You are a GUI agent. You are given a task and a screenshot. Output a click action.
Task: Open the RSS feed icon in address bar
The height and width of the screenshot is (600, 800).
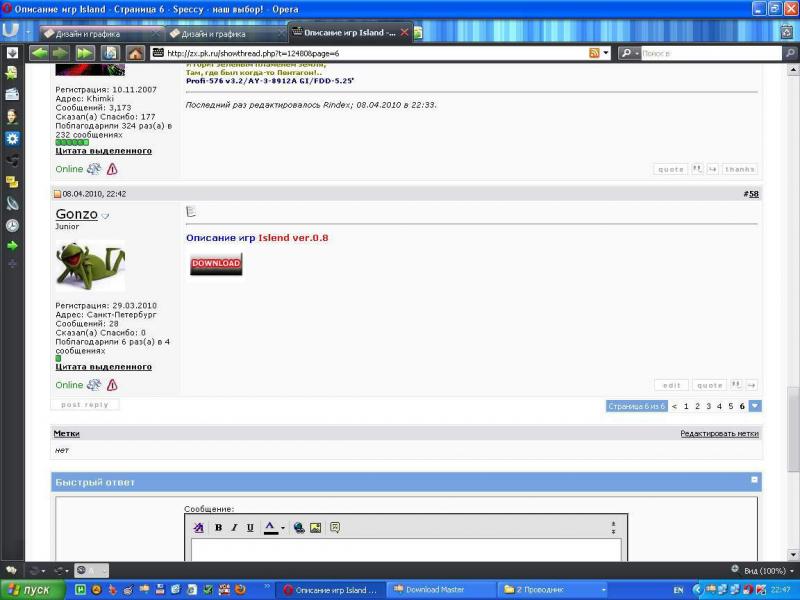tap(595, 53)
